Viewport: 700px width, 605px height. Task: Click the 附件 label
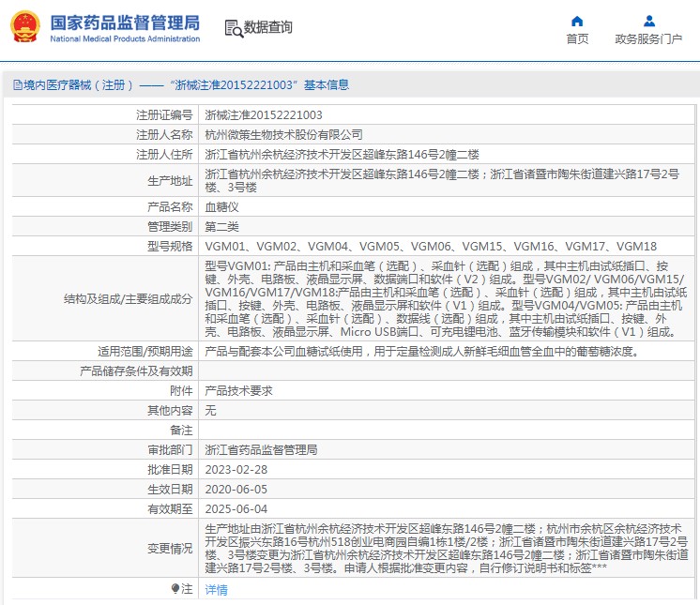[x=181, y=391]
